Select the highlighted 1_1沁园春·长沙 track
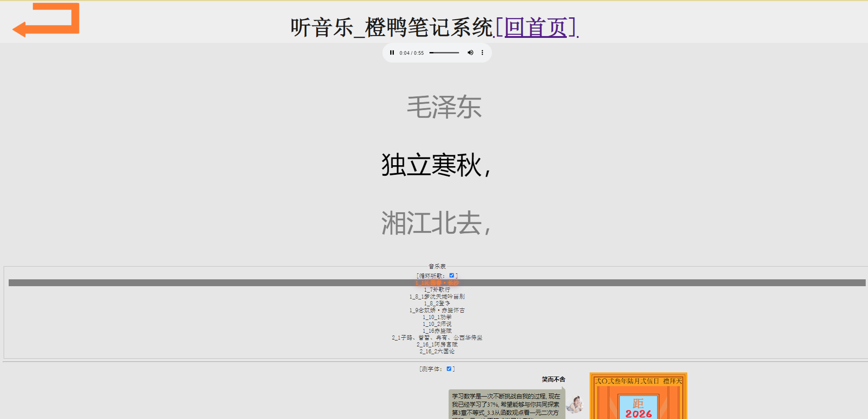 tap(437, 283)
